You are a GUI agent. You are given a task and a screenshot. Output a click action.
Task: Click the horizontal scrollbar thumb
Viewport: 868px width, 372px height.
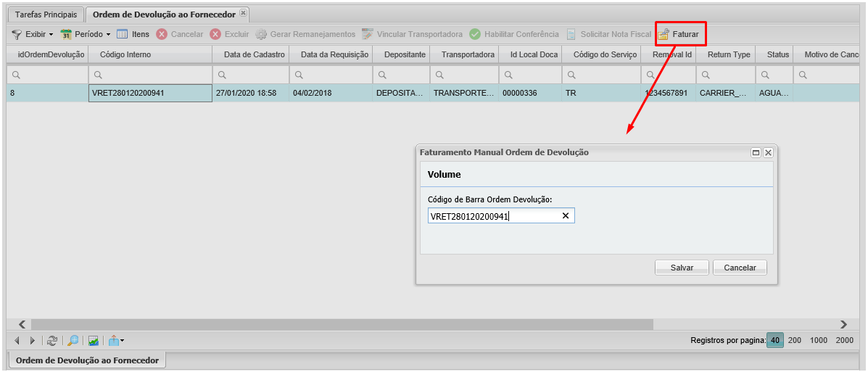(x=342, y=324)
